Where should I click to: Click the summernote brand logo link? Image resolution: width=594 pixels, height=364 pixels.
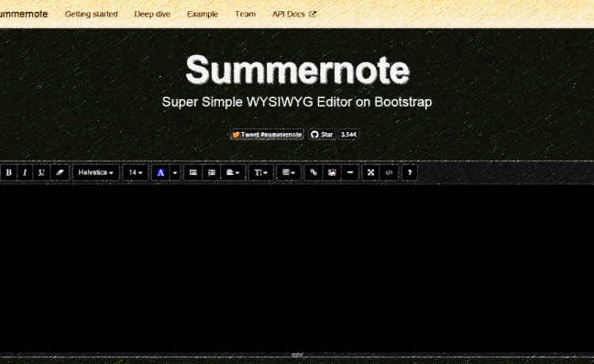click(x=24, y=14)
